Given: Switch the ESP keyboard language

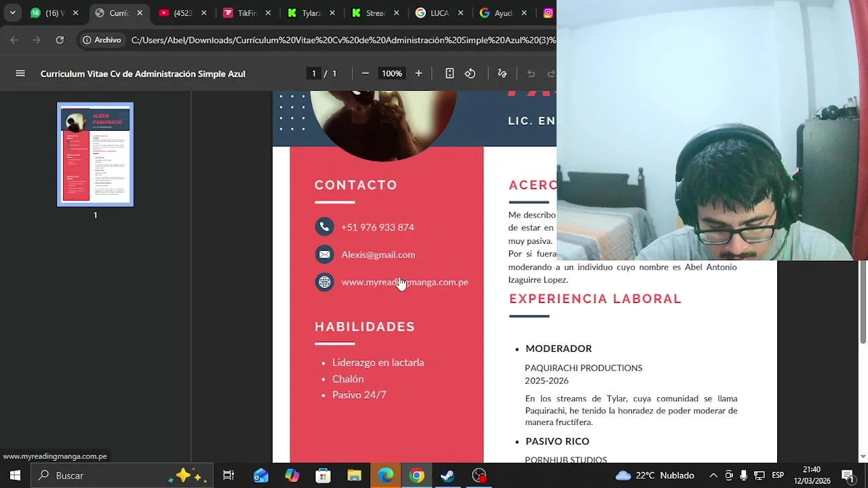Looking at the screenshot, I should coord(778,475).
